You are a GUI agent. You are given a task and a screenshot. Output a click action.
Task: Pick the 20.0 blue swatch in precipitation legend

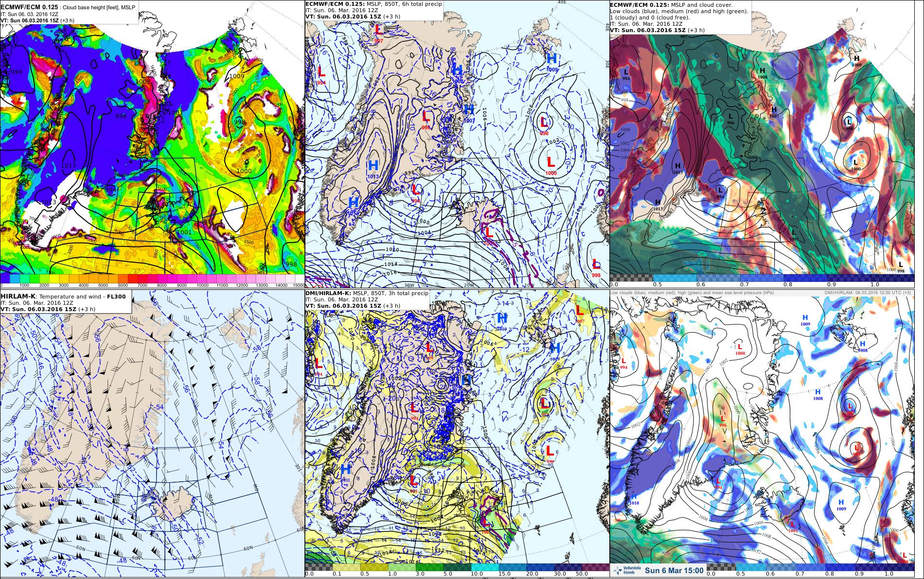coord(540,567)
